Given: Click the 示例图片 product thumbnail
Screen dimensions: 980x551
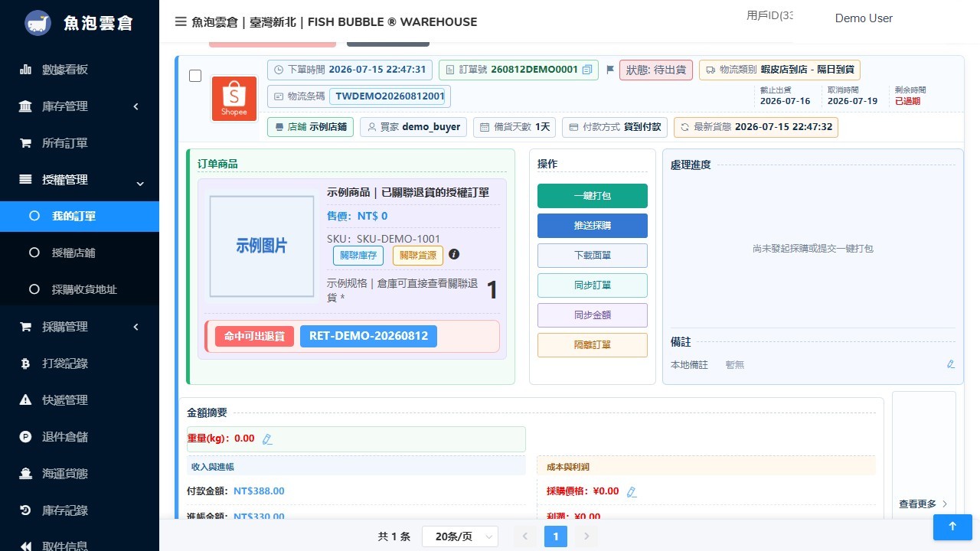Looking at the screenshot, I should [262, 246].
